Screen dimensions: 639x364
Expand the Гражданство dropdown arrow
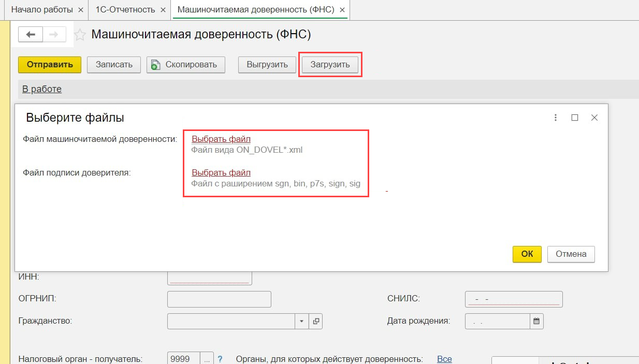pos(302,321)
